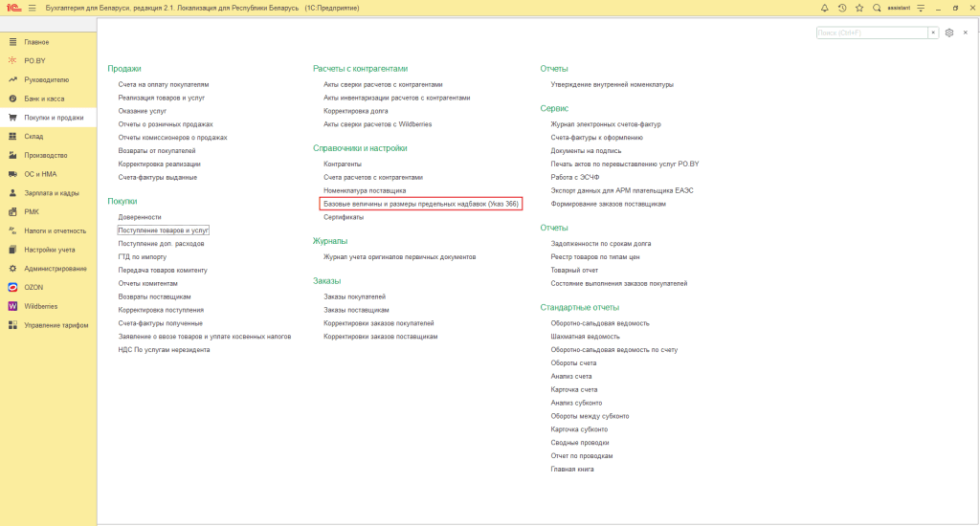This screenshot has width=980, height=526.
Task: Click the Wildberries section icon
Action: pyautogui.click(x=12, y=306)
